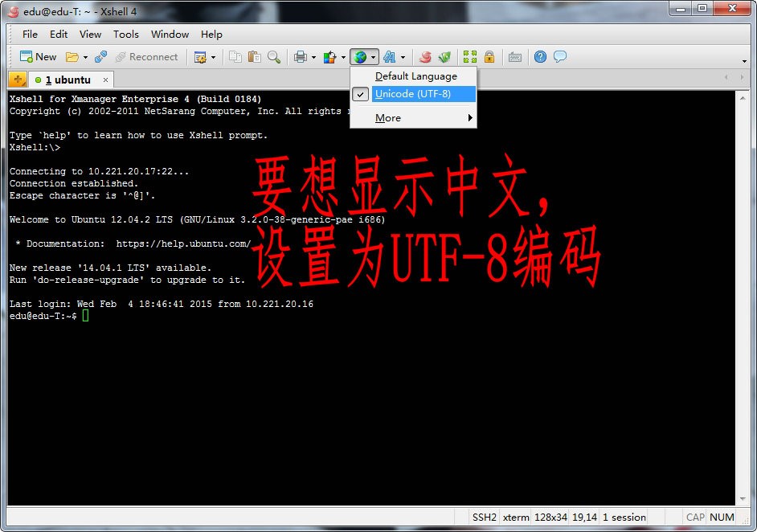This screenshot has width=757, height=532.
Task: Switch to full screen mode icon
Action: click(470, 57)
